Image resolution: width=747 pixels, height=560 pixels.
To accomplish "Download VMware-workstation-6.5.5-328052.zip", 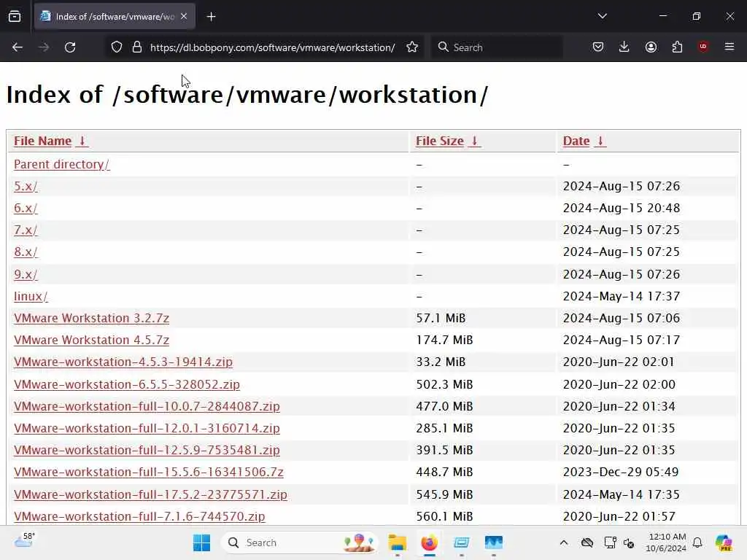I will point(127,384).
